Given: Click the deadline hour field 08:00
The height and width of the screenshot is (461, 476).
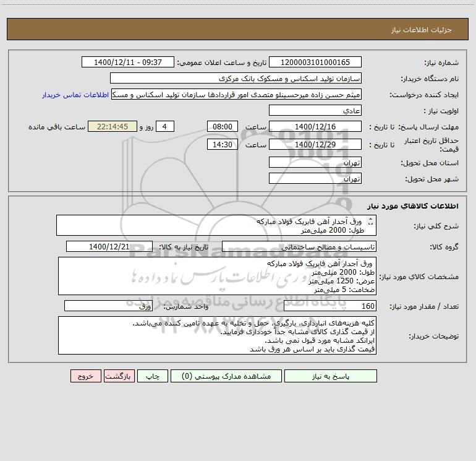Looking at the screenshot, I should pyautogui.click(x=222, y=126).
